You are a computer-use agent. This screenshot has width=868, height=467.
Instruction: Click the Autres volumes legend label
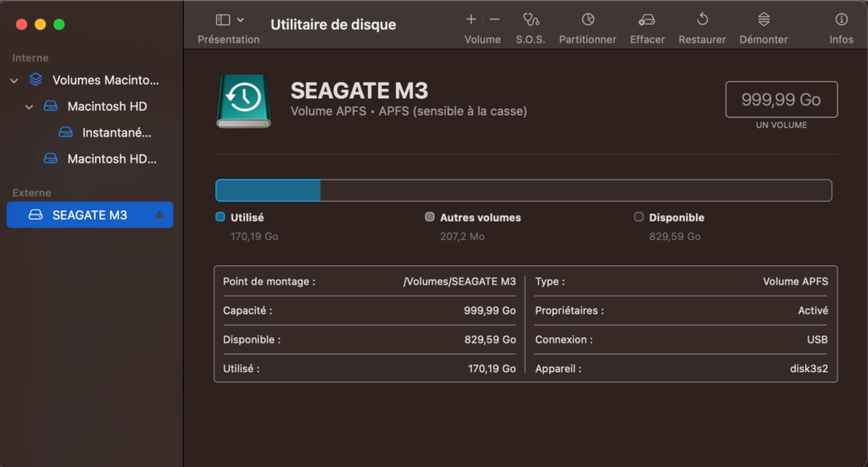pyautogui.click(x=481, y=218)
